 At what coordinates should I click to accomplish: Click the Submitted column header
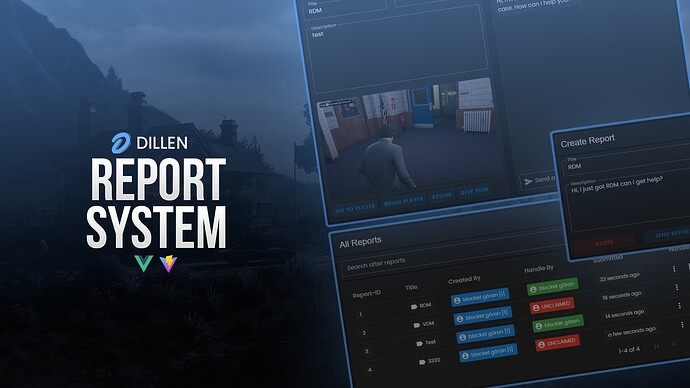click(x=608, y=259)
